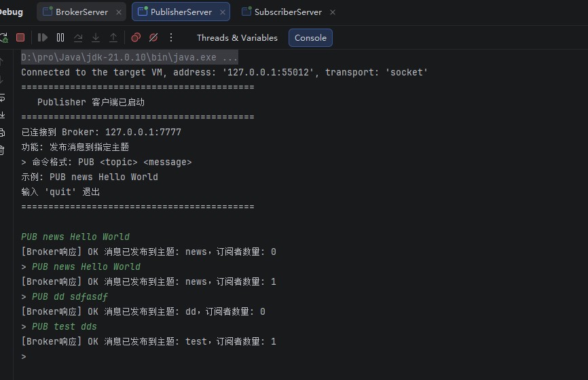
Task: Open View Breakpoints dialog
Action: pos(136,37)
